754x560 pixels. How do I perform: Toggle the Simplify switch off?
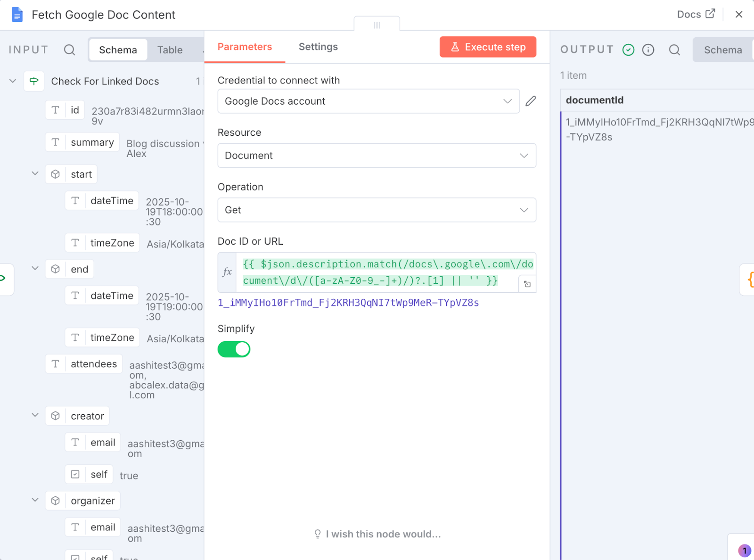[234, 349]
